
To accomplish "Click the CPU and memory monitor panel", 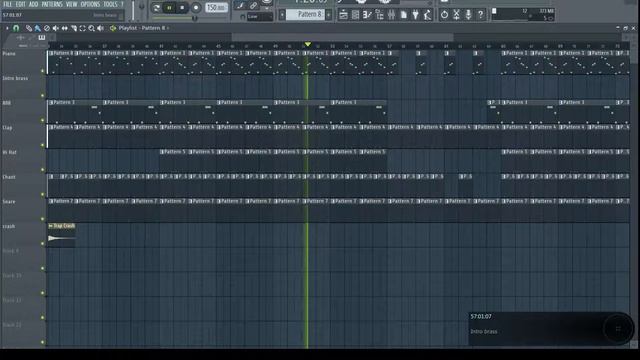I will click(523, 15).
